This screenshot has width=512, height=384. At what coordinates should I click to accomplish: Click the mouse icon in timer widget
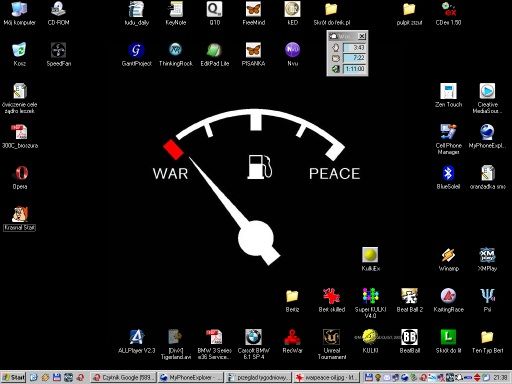[x=335, y=47]
